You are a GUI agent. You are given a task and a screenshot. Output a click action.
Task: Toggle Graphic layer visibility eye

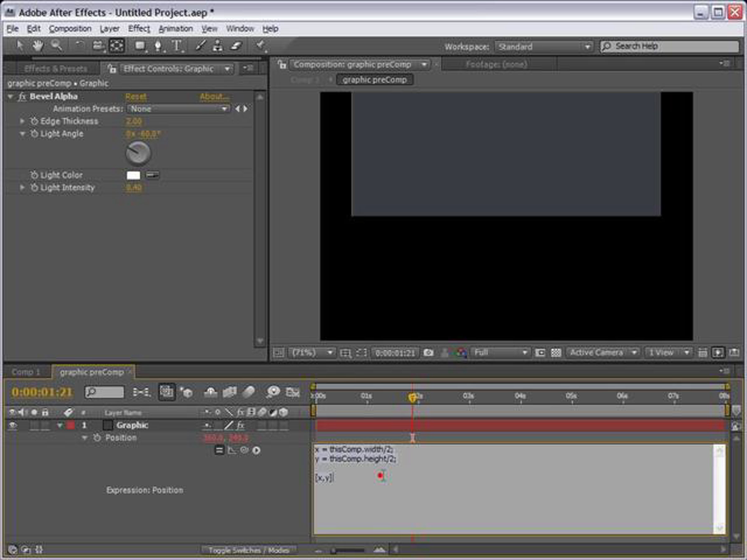(12, 426)
